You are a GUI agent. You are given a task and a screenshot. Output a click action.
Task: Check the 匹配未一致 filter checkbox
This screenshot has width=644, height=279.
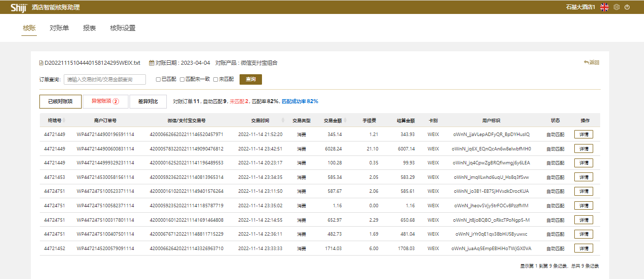[182, 79]
